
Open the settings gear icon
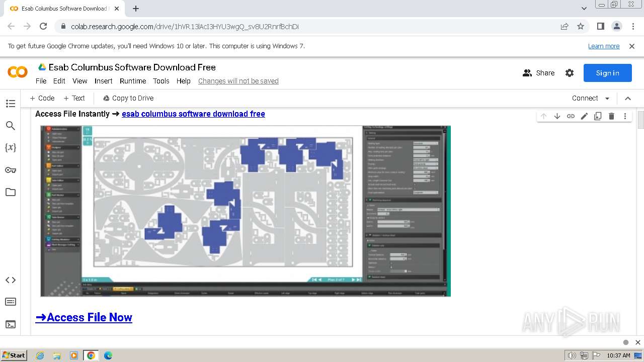(570, 73)
